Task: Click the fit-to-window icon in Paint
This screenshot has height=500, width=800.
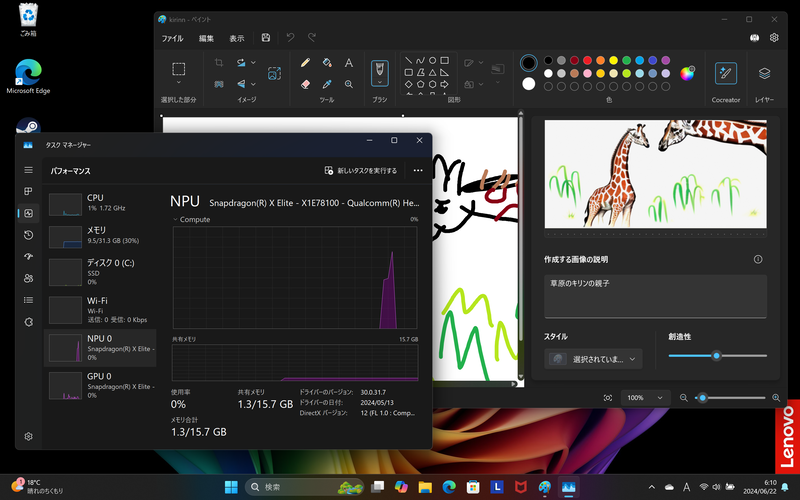Action: [x=608, y=398]
